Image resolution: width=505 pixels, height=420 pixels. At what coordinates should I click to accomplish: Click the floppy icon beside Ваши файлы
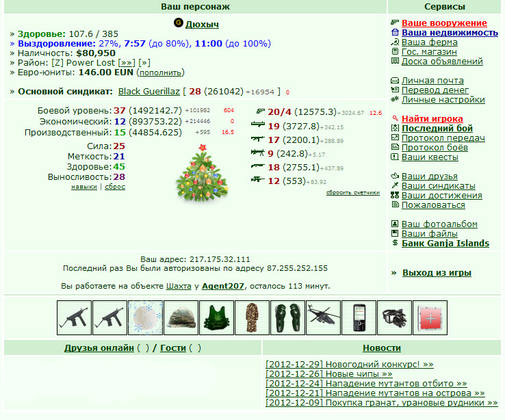click(395, 233)
